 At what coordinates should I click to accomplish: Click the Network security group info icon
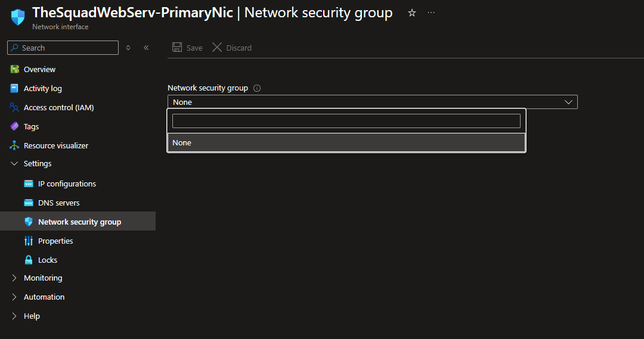click(x=257, y=88)
